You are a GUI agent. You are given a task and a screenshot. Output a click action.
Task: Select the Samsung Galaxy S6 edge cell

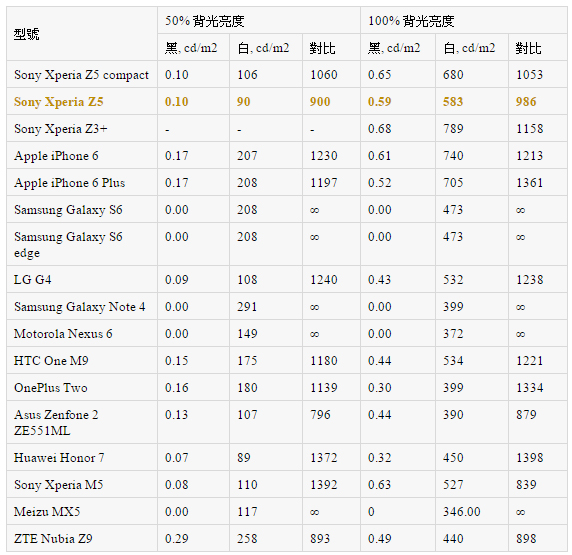click(x=82, y=244)
